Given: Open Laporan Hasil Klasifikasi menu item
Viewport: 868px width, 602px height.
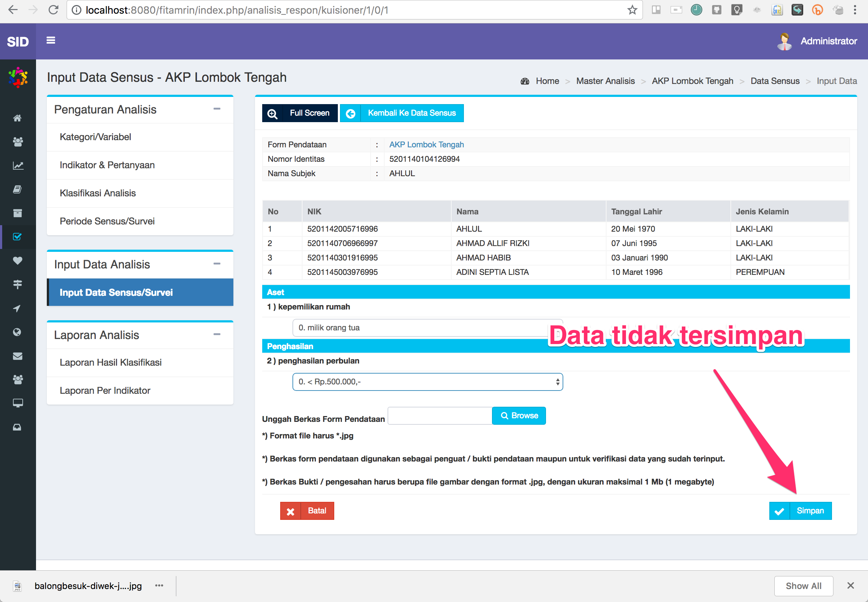Looking at the screenshot, I should pos(111,362).
